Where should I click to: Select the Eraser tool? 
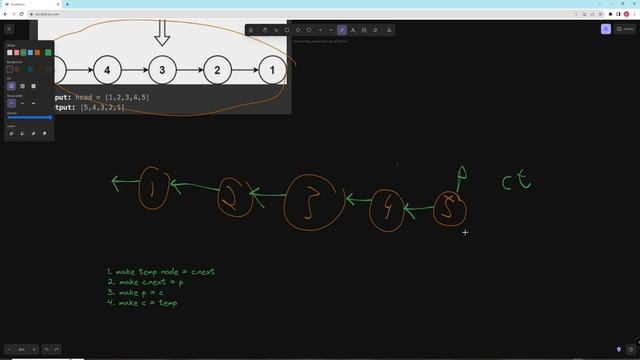coord(375,30)
